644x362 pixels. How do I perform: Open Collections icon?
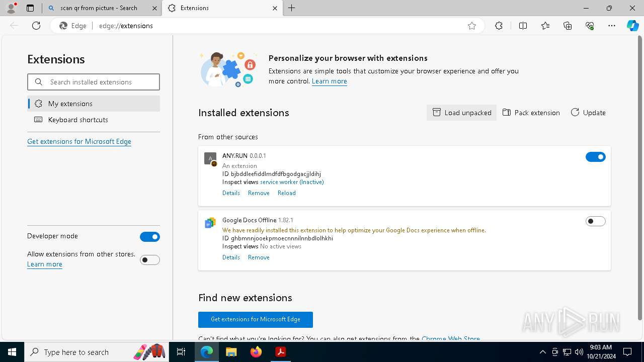[x=568, y=26]
